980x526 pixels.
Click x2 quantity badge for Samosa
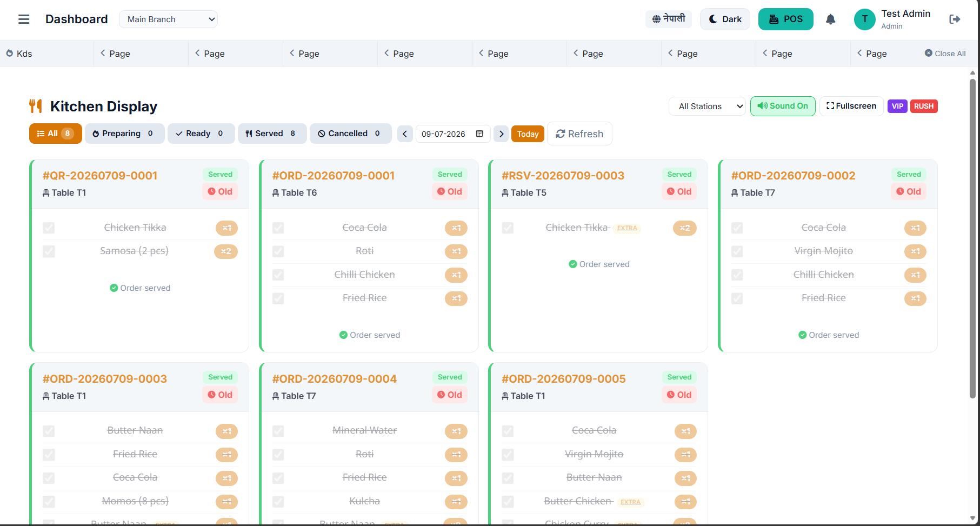[226, 251]
